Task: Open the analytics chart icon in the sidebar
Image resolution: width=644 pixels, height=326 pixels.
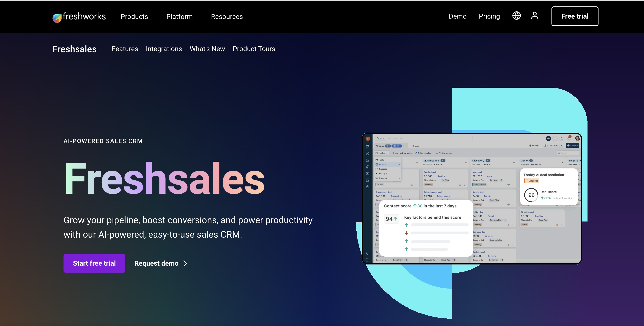Action: [368, 180]
